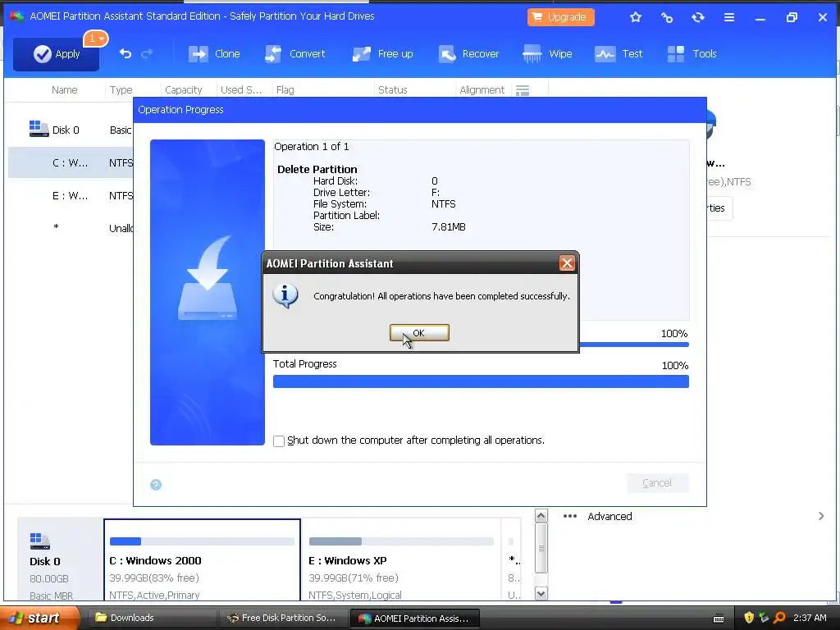The height and width of the screenshot is (630, 840).
Task: Open the Clone tool
Action: pos(214,53)
